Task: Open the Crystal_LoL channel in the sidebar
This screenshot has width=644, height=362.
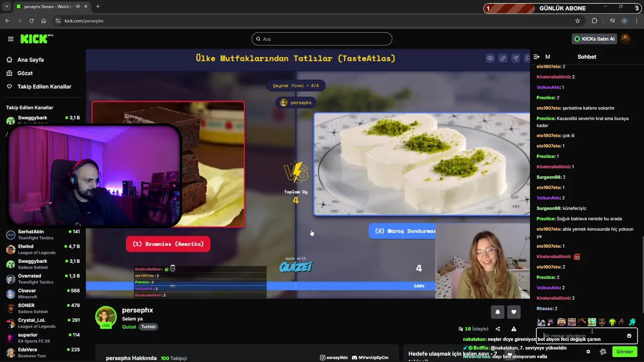Action: pos(43,323)
